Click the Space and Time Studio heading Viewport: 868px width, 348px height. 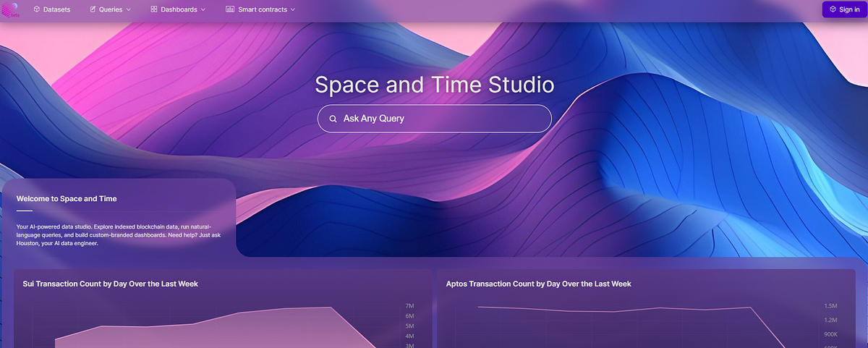coord(434,85)
